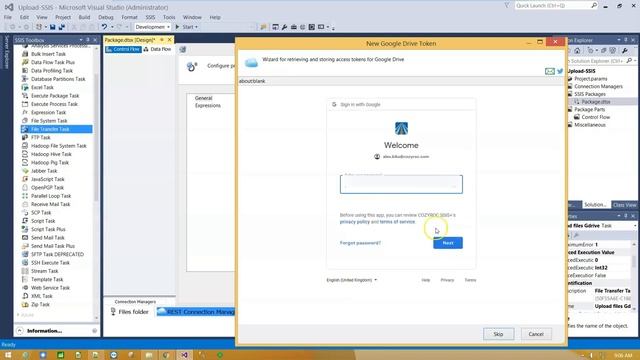The image size is (640, 360).
Task: Select the Send Mail Task item
Action: (47, 238)
